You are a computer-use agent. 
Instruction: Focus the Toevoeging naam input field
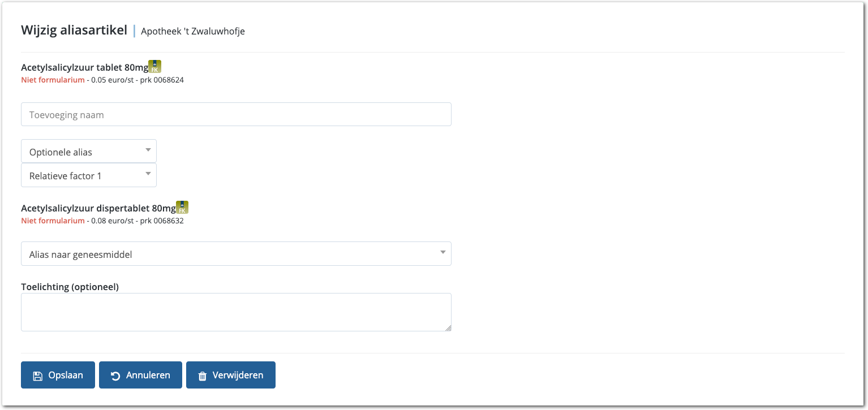(x=236, y=114)
